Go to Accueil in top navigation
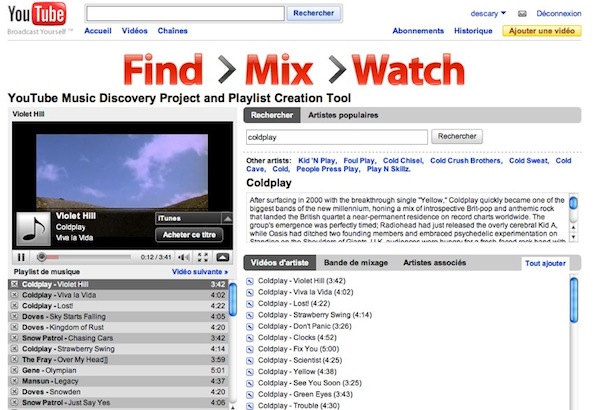The height and width of the screenshot is (410, 600). 98,31
